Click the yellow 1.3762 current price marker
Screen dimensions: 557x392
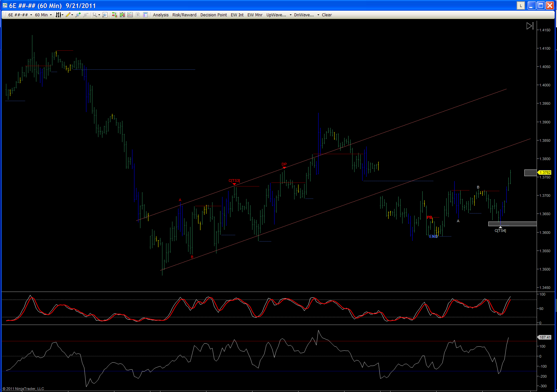(545, 172)
